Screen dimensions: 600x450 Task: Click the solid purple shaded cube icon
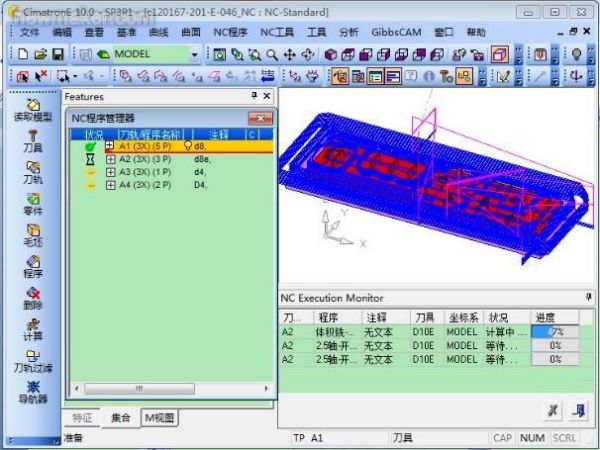pyautogui.click(x=330, y=55)
